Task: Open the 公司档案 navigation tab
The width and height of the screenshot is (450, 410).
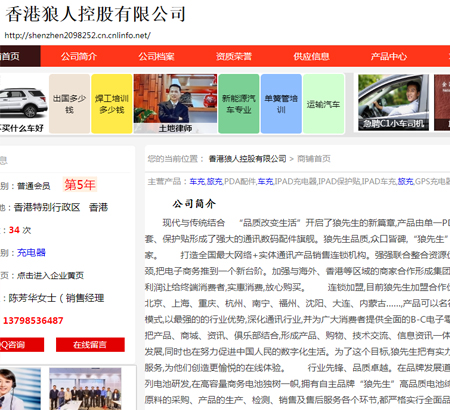Action: pos(156,56)
